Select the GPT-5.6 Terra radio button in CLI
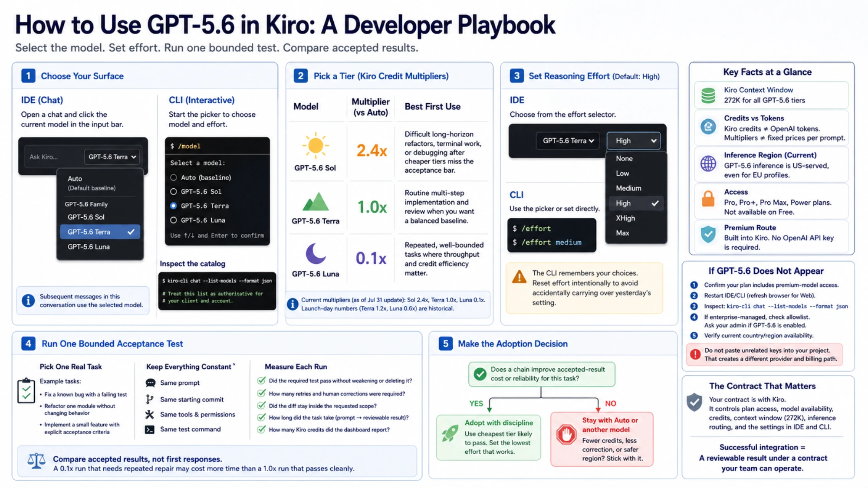This screenshot has width=868, height=488. (174, 206)
